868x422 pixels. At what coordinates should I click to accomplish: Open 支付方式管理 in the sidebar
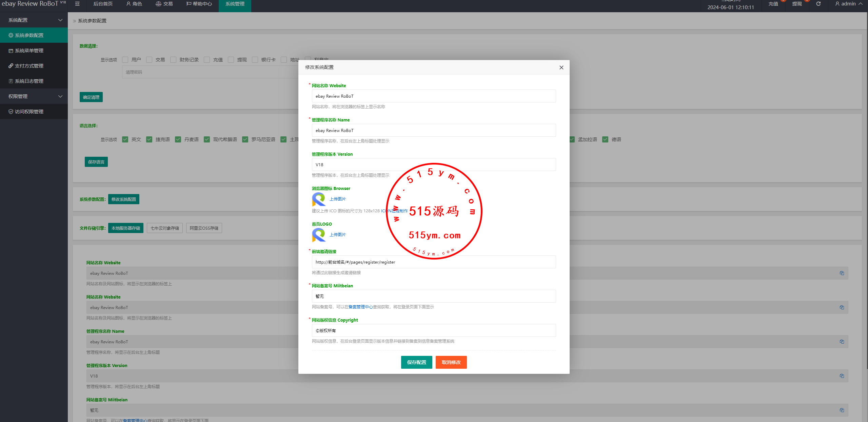(29, 66)
